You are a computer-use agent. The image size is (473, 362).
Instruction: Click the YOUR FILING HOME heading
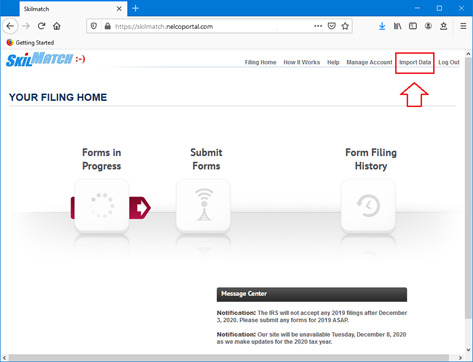point(58,97)
